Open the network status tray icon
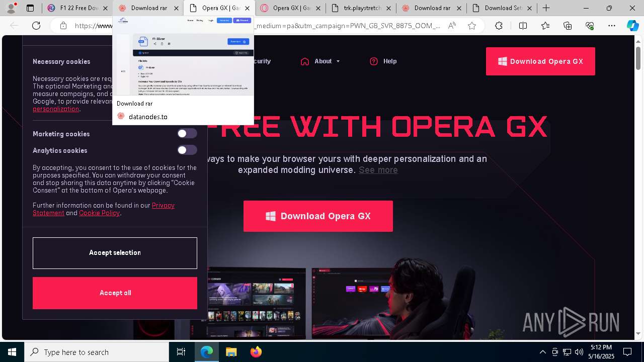Viewport: 644px width, 362px height. click(x=567, y=352)
